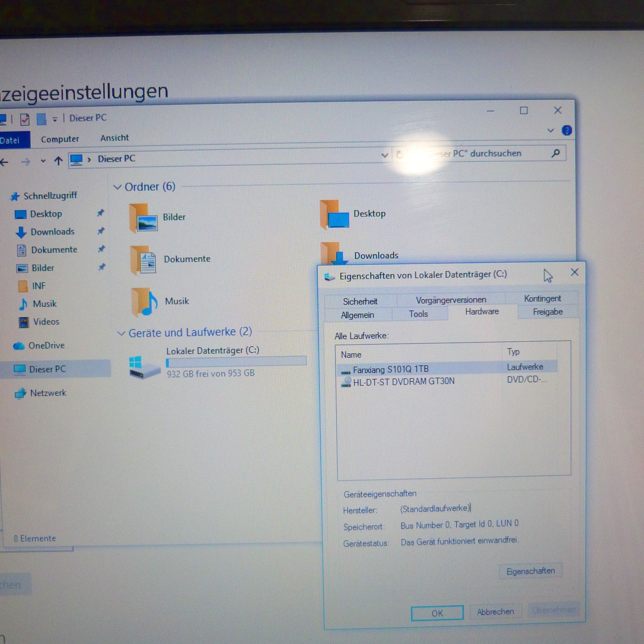Expand the ribbon with the chevron
This screenshot has height=644, width=644.
tap(551, 130)
